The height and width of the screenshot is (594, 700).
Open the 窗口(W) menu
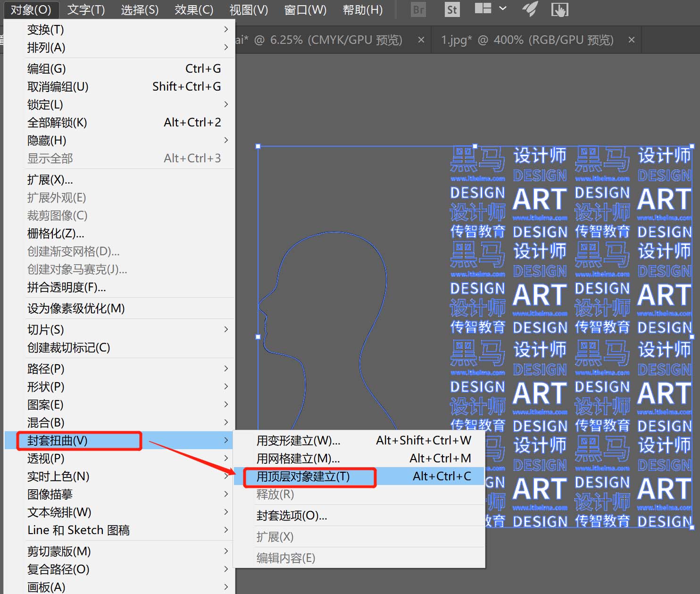(305, 9)
